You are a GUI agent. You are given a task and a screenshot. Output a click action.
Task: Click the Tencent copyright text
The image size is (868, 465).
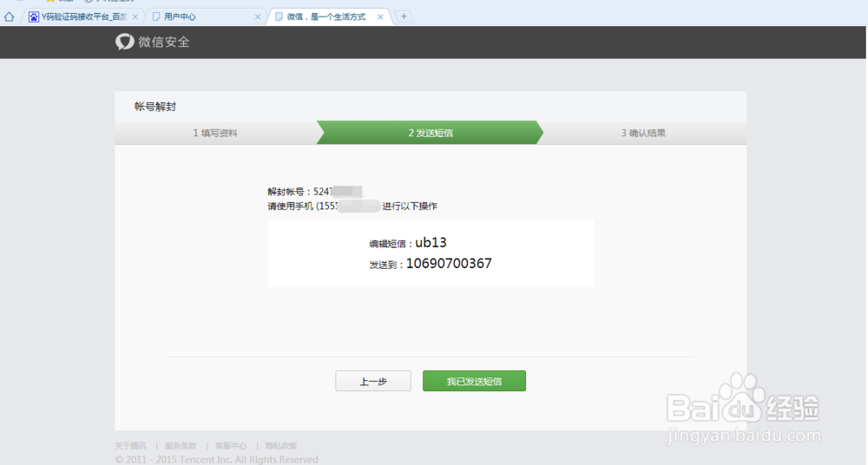(x=216, y=460)
